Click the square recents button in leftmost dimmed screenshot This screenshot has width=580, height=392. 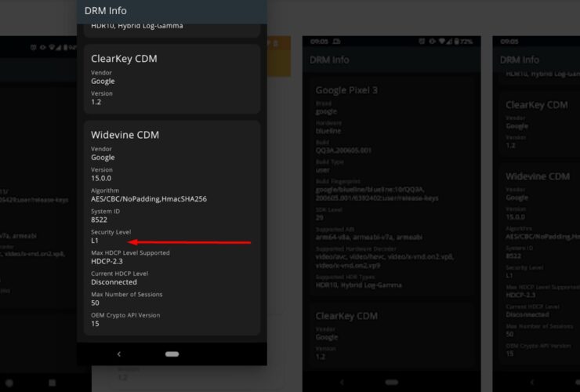click(x=53, y=383)
